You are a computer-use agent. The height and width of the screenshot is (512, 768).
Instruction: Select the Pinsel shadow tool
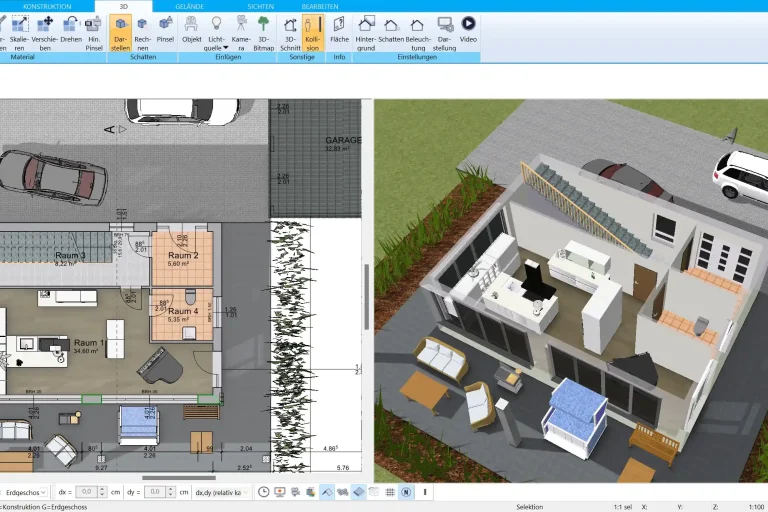[x=165, y=29]
